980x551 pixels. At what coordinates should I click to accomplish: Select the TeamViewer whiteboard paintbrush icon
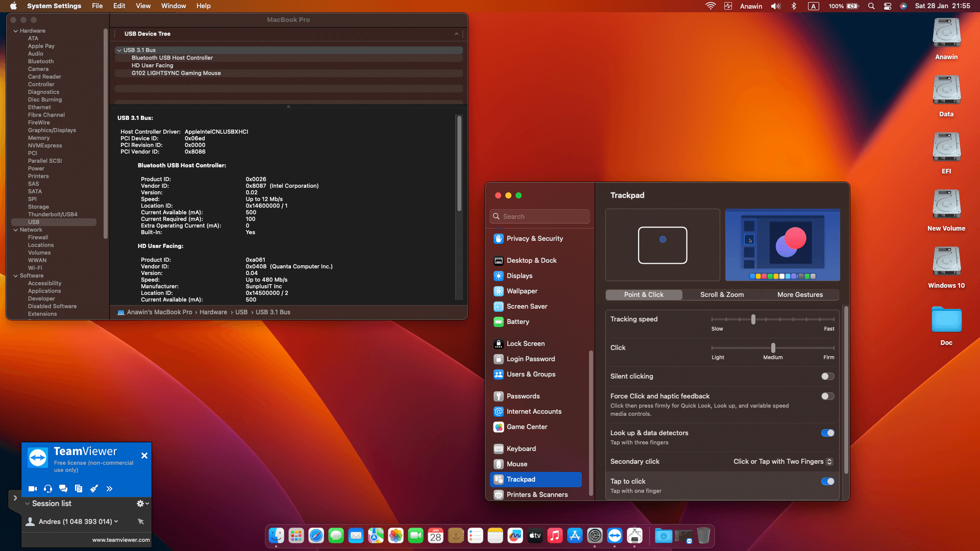[x=94, y=488]
